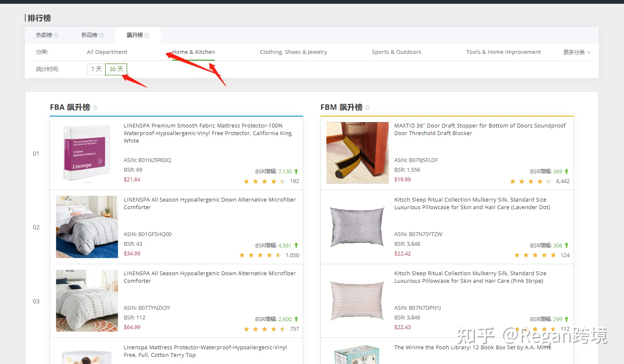Select the All Department category
This screenshot has width=624, height=364.
(x=107, y=52)
